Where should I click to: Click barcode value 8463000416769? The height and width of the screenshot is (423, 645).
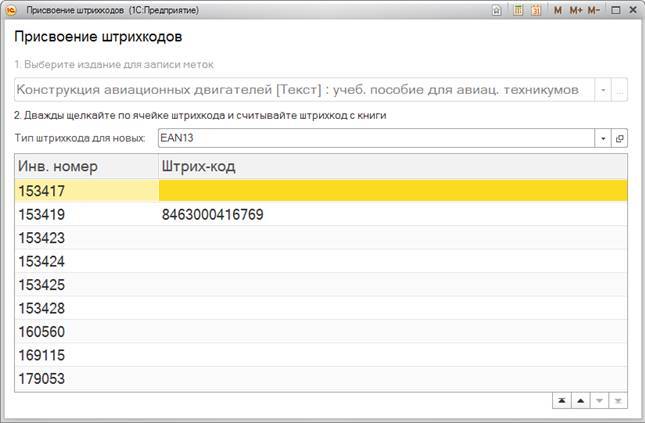(x=216, y=214)
